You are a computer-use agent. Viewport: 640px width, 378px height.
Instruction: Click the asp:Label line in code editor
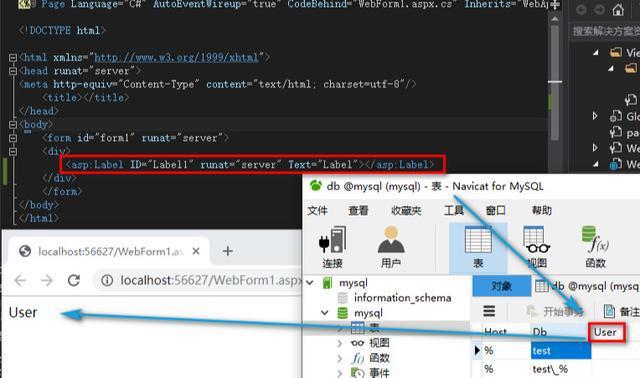point(249,165)
